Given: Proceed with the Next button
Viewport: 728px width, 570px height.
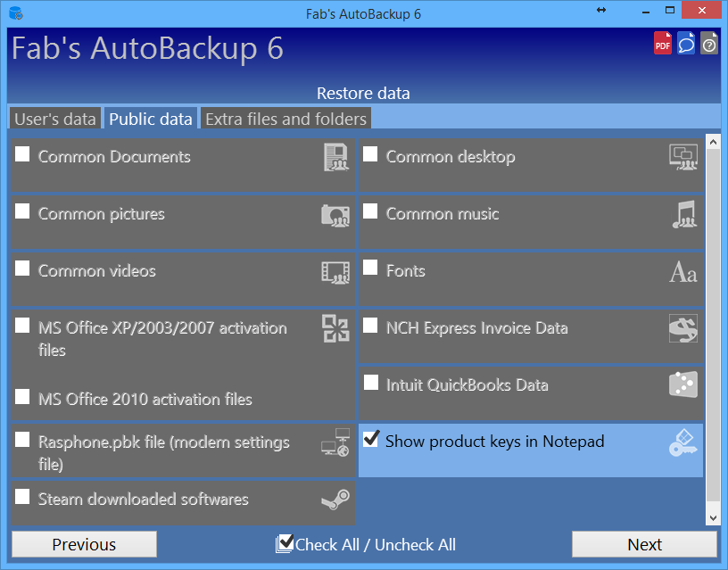Looking at the screenshot, I should click(644, 544).
